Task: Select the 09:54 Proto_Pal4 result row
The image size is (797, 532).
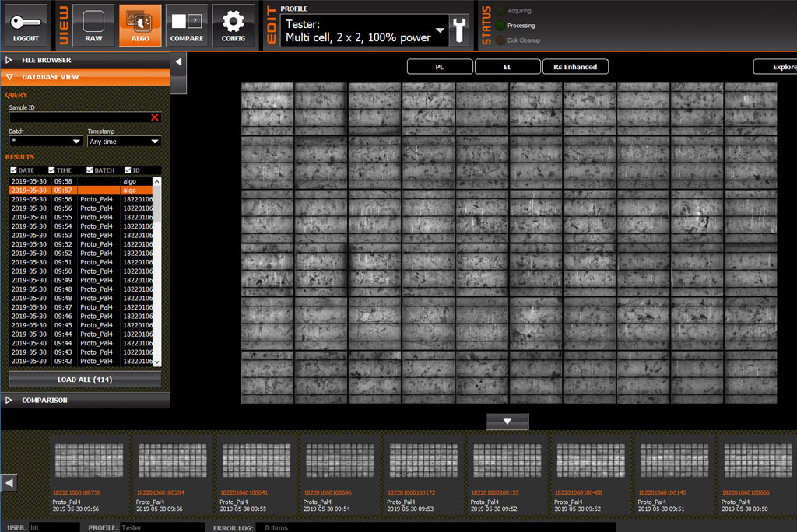Action: pos(81,226)
